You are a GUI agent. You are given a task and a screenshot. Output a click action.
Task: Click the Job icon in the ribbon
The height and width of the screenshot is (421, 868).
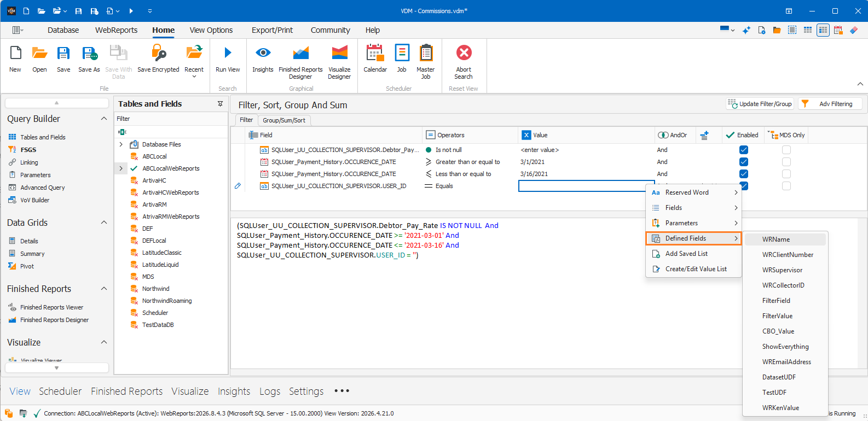click(402, 53)
